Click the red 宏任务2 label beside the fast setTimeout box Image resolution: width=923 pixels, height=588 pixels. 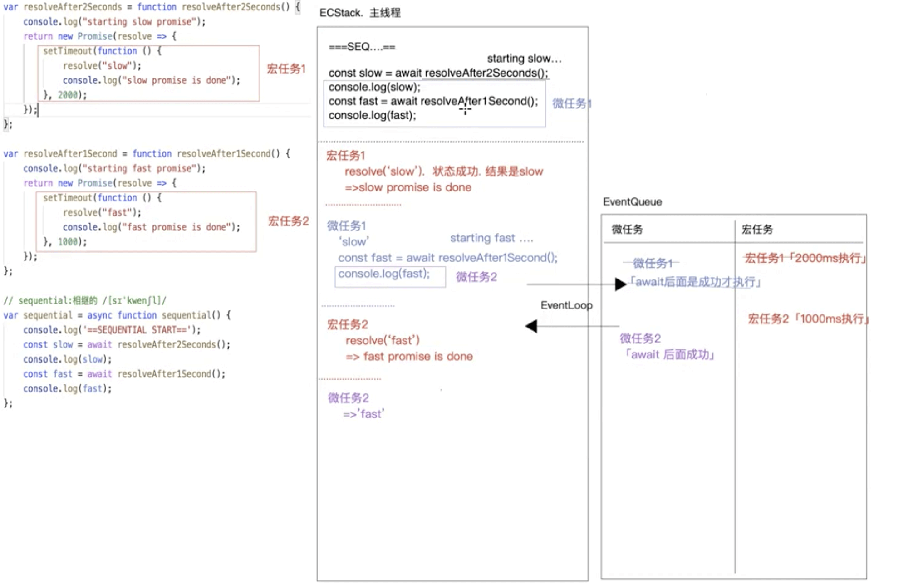pyautogui.click(x=288, y=221)
